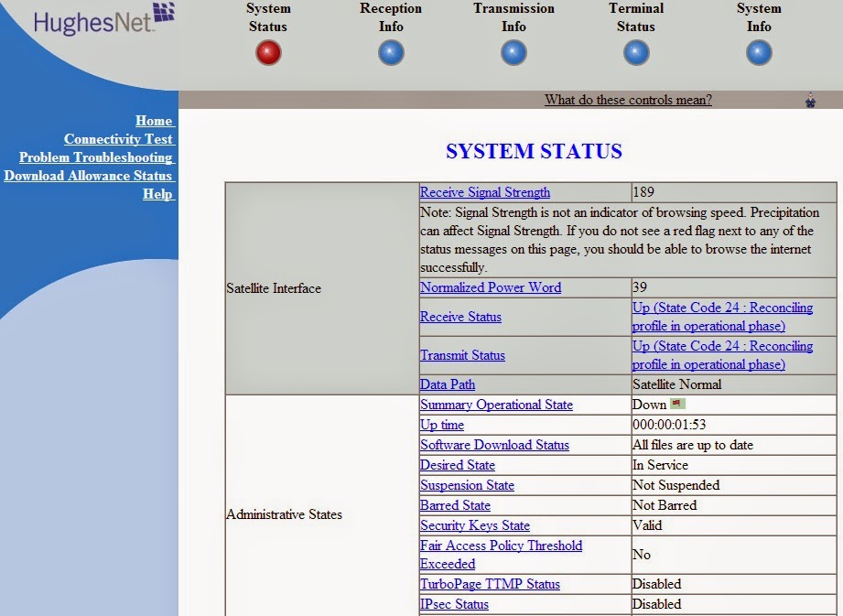843x616 pixels.
Task: Open the Up time link
Action: pyautogui.click(x=442, y=425)
